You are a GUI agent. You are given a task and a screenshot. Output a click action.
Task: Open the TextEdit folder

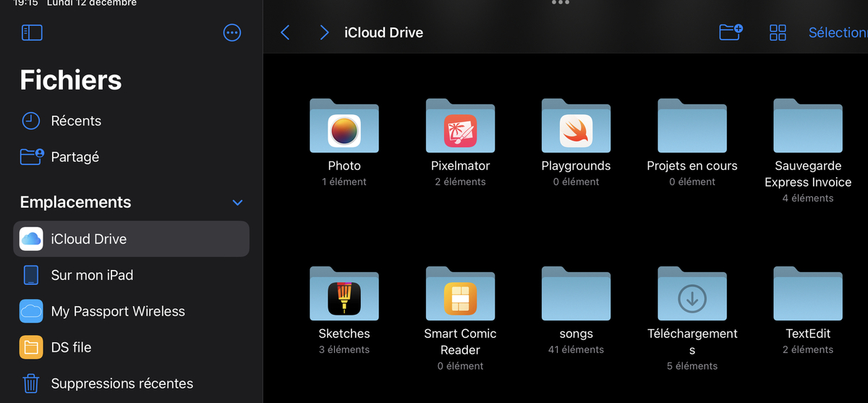808,294
